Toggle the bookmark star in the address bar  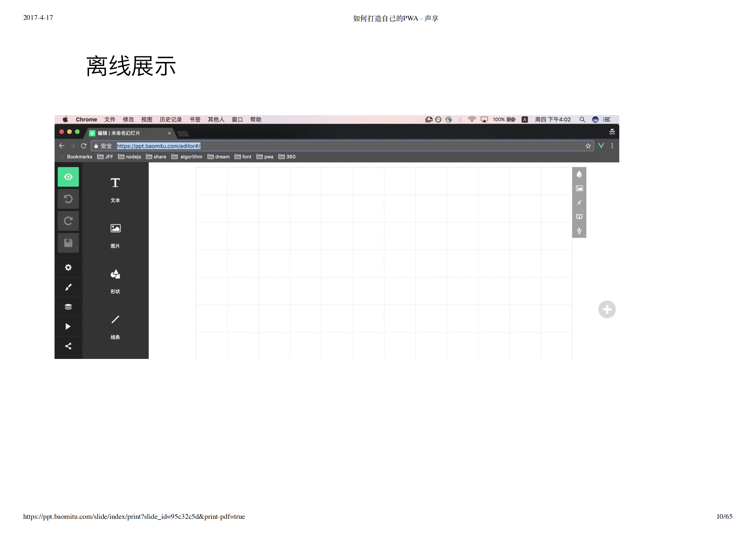tap(588, 146)
